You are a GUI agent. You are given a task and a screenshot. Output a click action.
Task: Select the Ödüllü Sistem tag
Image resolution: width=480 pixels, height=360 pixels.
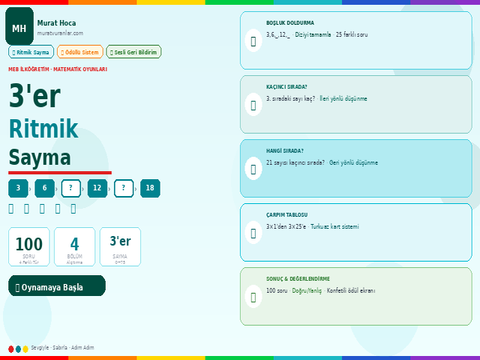pyautogui.click(x=80, y=52)
